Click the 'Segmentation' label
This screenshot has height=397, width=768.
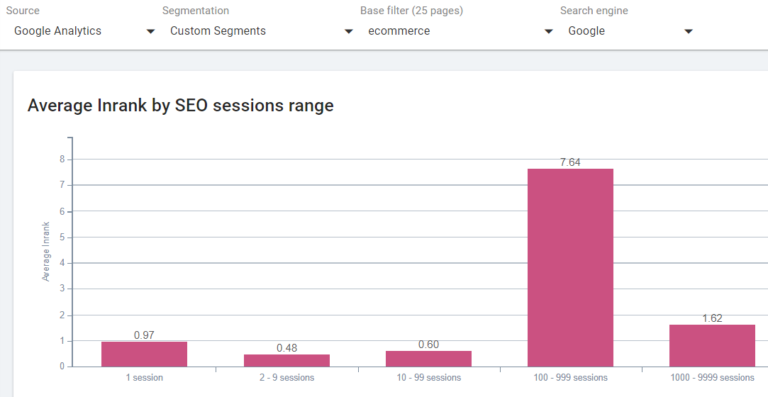(195, 11)
